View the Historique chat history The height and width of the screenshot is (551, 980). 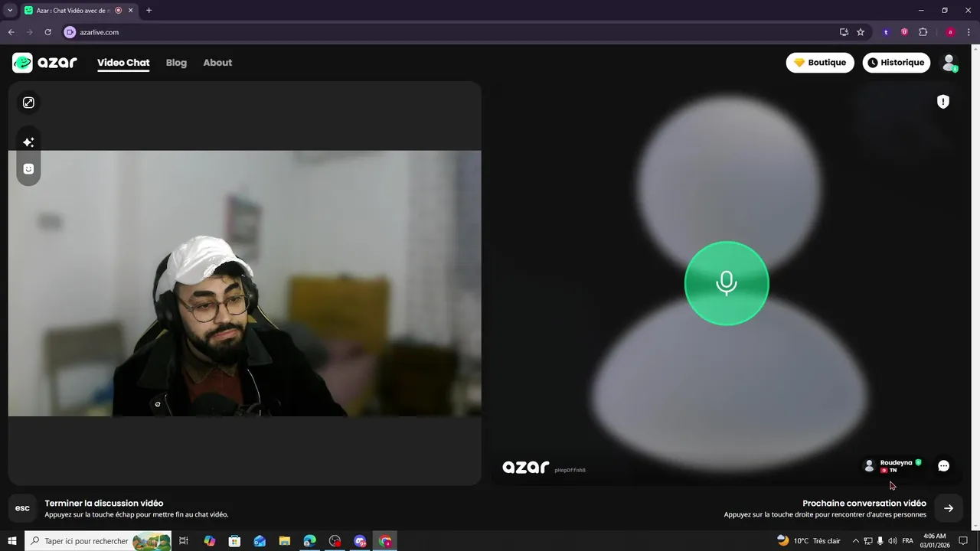(897, 63)
